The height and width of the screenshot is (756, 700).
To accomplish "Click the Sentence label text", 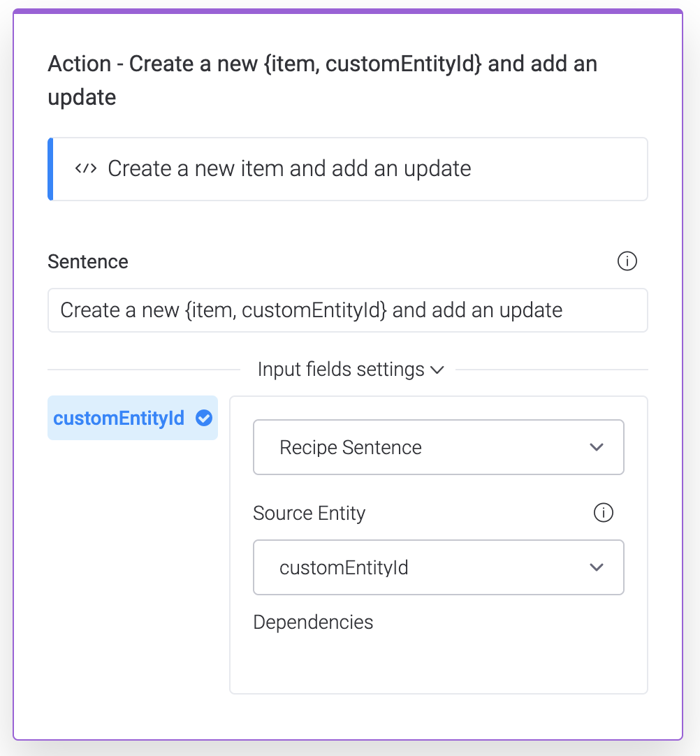I will point(88,262).
